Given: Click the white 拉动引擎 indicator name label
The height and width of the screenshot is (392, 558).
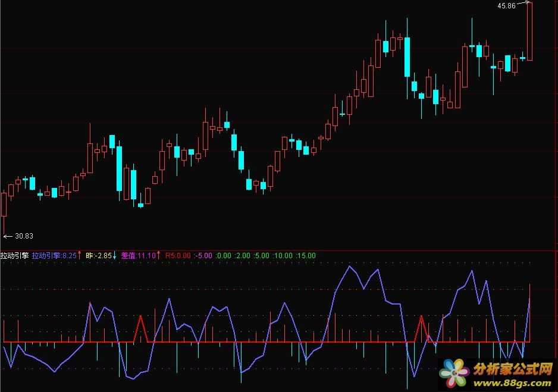Looking at the screenshot, I should [15, 255].
